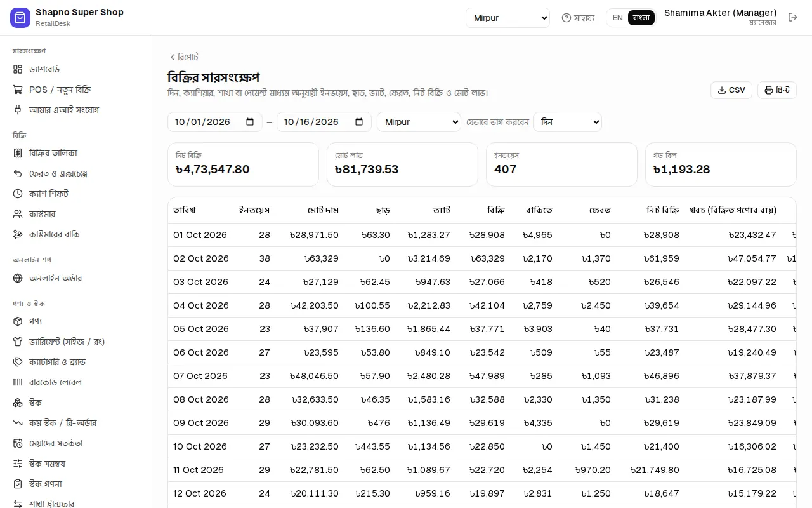Click the প্রিন্ট button
Viewport: 812px width, 508px height.
point(777,90)
